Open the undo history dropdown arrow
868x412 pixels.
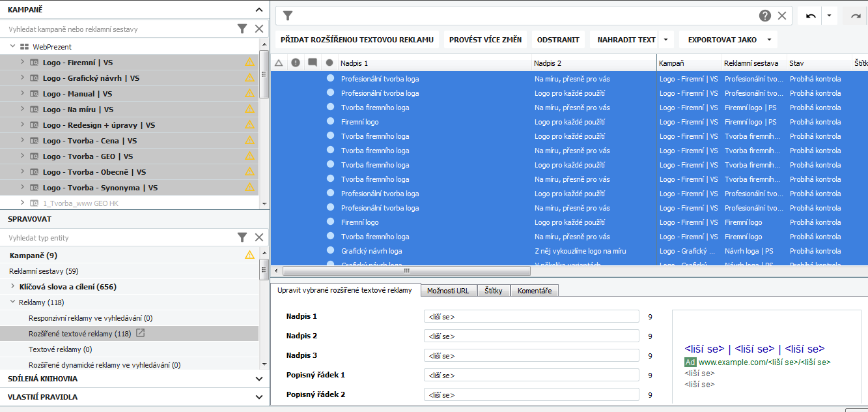(829, 16)
